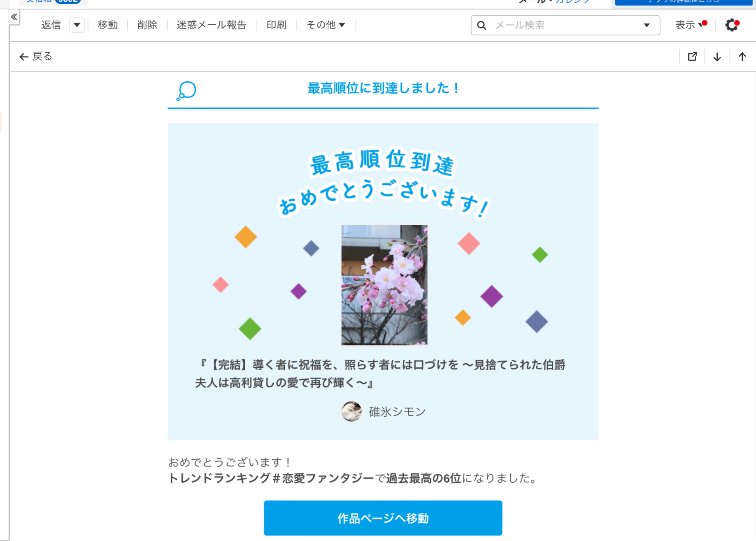Select 印刷 to print the mail
The width and height of the screenshot is (756, 541).
tap(276, 25)
